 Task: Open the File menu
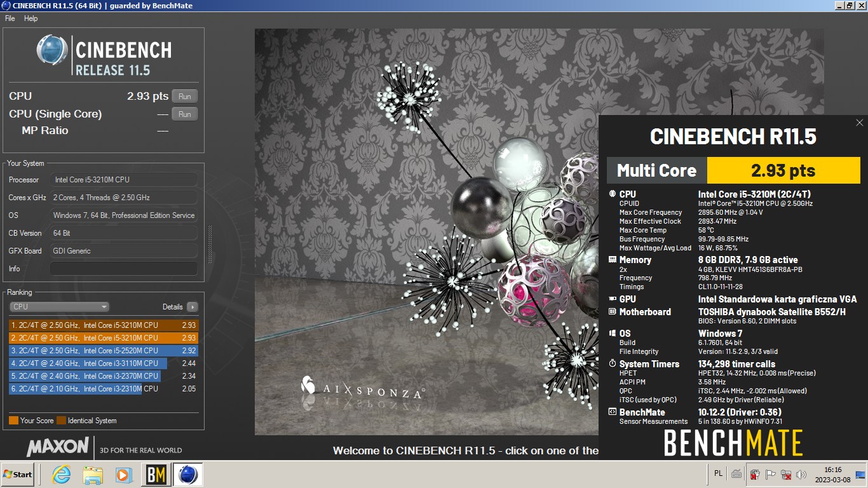tap(10, 18)
